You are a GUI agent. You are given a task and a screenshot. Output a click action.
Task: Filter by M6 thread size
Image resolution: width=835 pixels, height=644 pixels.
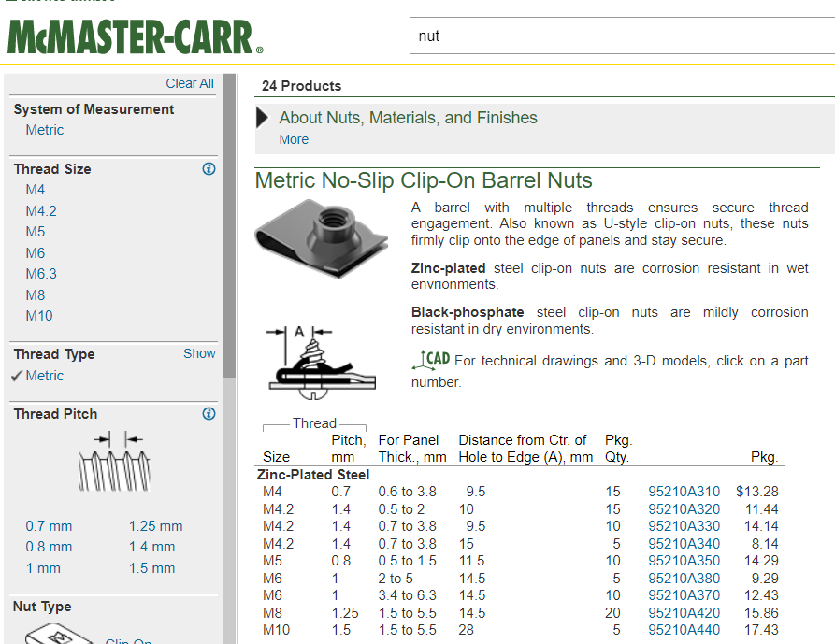(x=36, y=252)
